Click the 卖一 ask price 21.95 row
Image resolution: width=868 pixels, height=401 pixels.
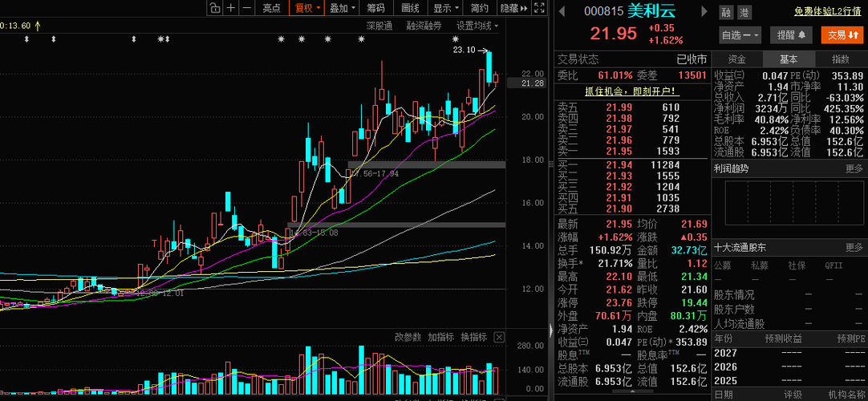click(x=631, y=151)
